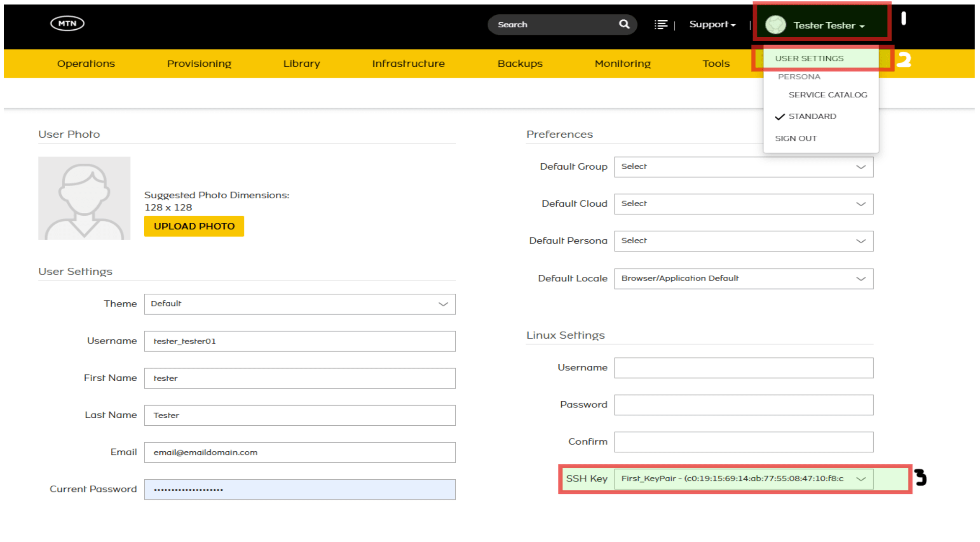Click the Last Name field

pyautogui.click(x=300, y=415)
